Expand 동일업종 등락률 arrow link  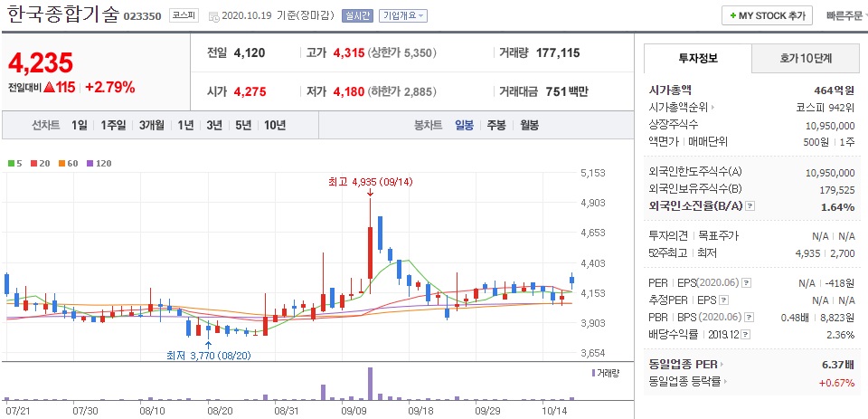tap(726, 381)
